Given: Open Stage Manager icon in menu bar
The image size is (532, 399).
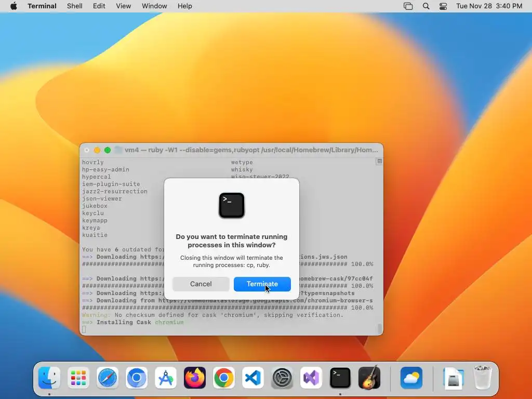Looking at the screenshot, I should [x=408, y=6].
